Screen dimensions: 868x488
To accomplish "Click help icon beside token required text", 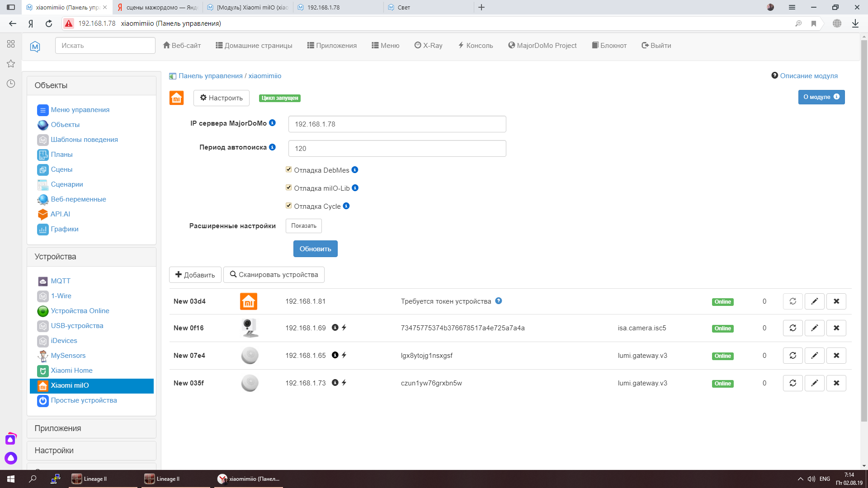I will [498, 301].
